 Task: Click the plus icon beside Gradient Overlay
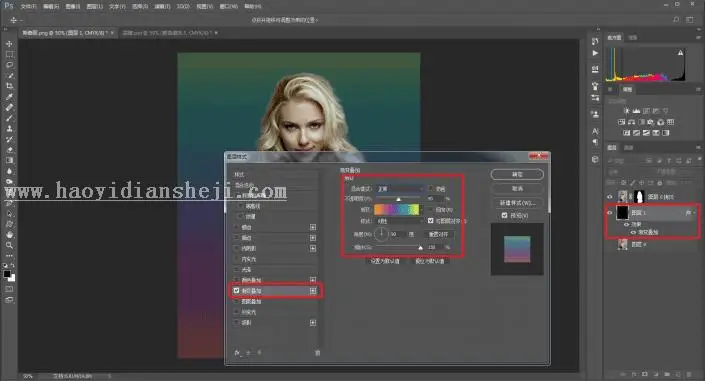tap(313, 291)
